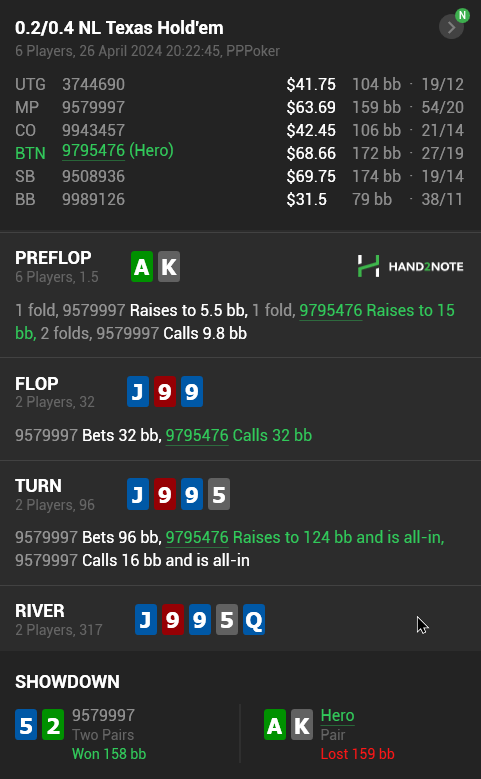This screenshot has width=481, height=779.
Task: Click 9795476 link in the Turn actions
Action: tap(197, 538)
